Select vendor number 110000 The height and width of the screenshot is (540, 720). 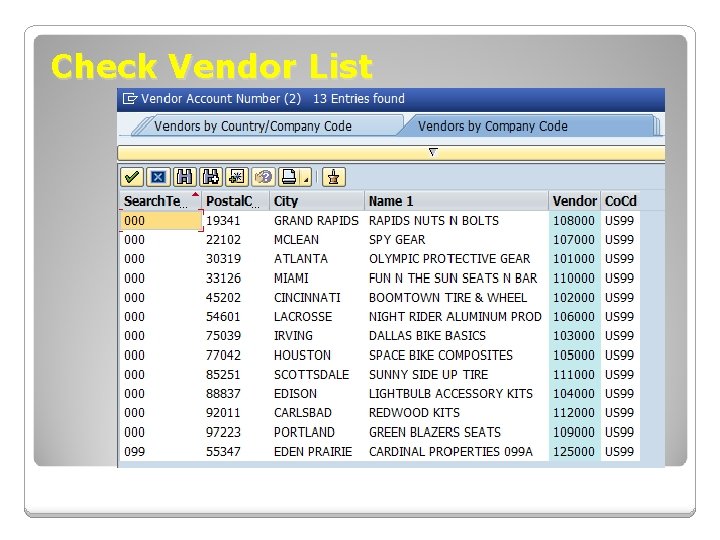click(x=574, y=278)
